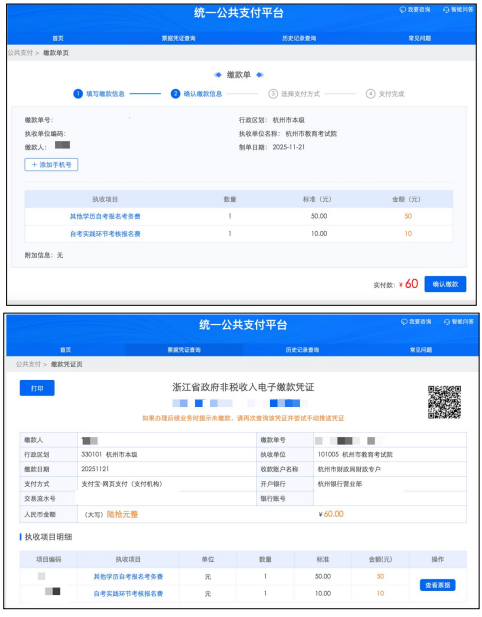Click step 3 选择支付方式
The width and height of the screenshot is (482, 617).
294,94
